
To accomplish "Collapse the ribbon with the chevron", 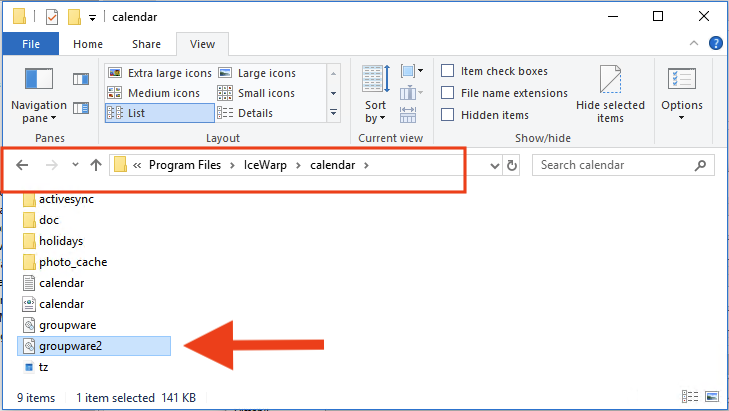I will (694, 43).
